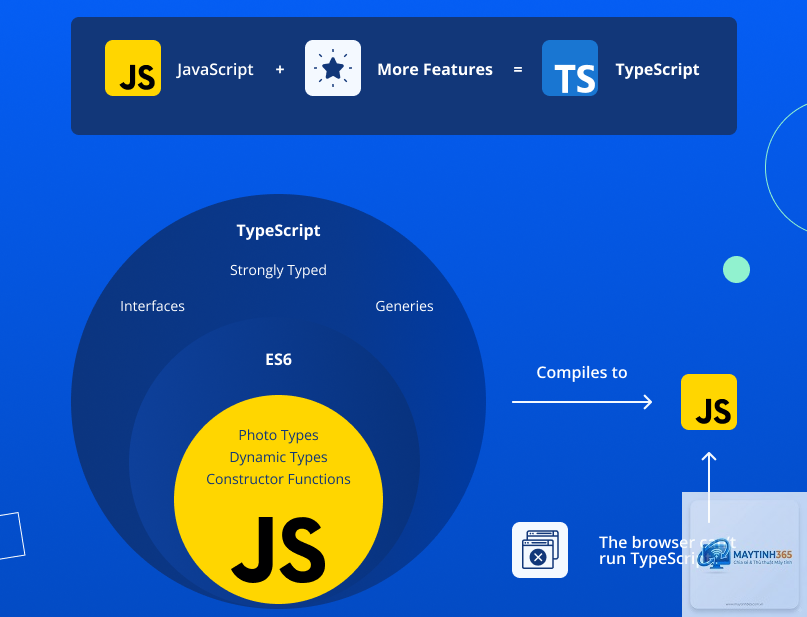Click 'The browser can't run TypeScript' text
The image size is (807, 617).
point(668,550)
